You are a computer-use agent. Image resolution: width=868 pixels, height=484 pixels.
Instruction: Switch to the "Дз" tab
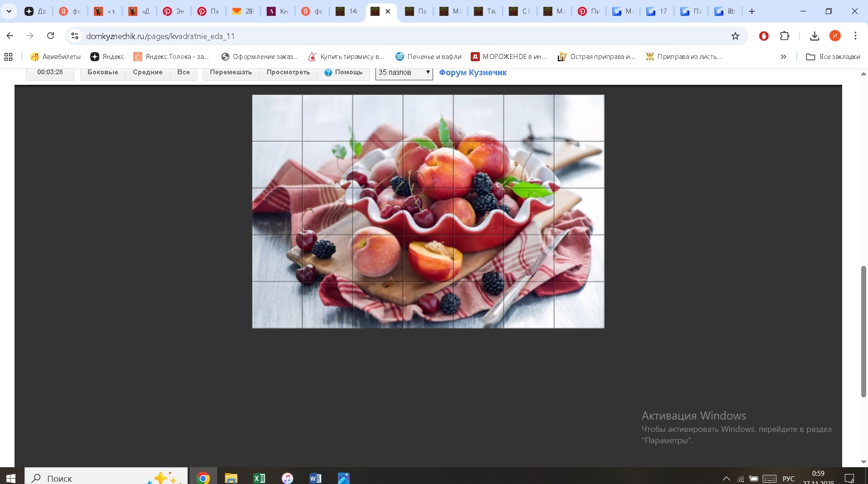point(35,11)
